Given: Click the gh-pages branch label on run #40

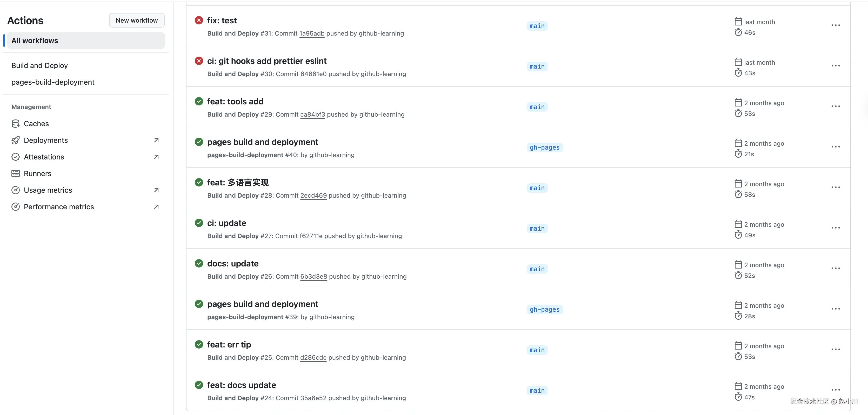Looking at the screenshot, I should [x=544, y=148].
